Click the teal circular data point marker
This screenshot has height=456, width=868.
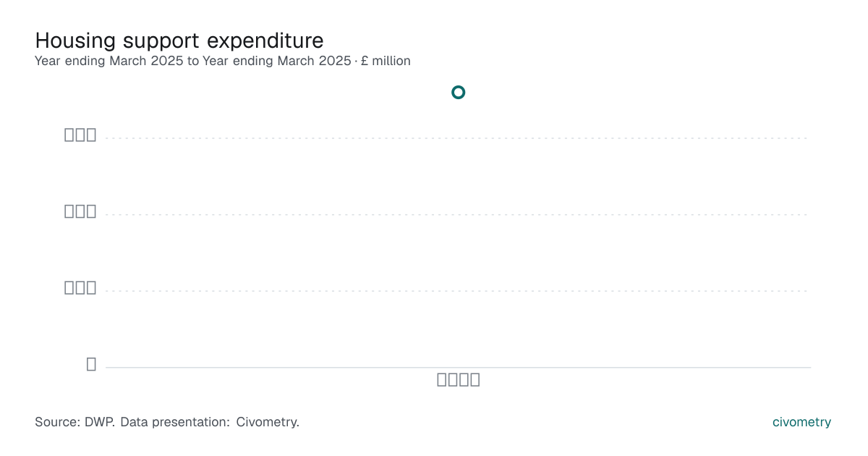click(458, 92)
